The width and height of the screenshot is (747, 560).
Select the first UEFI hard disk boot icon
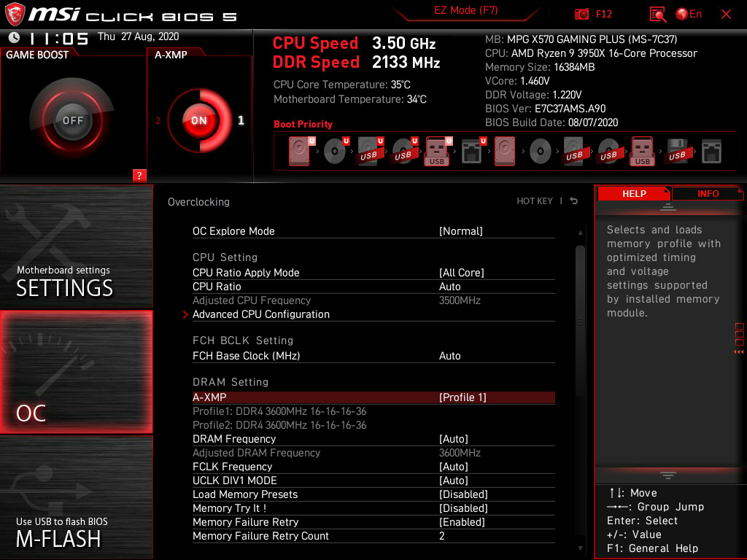point(300,152)
